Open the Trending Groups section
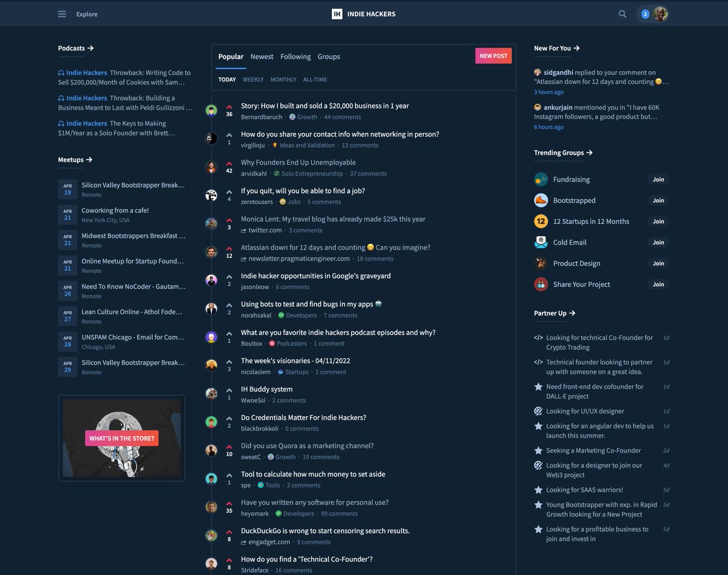Screen dimensions: 728x575 click(563, 152)
